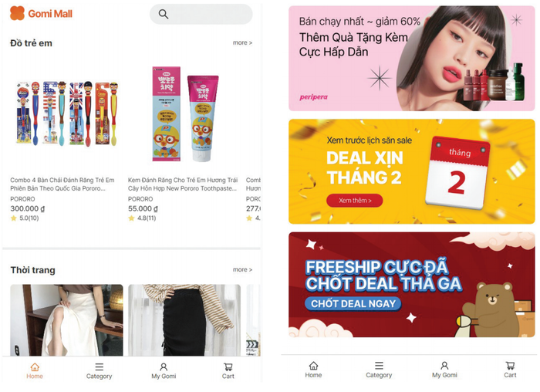Click CHỐT DEAL NGAY button
540x392 pixels.
(x=353, y=303)
